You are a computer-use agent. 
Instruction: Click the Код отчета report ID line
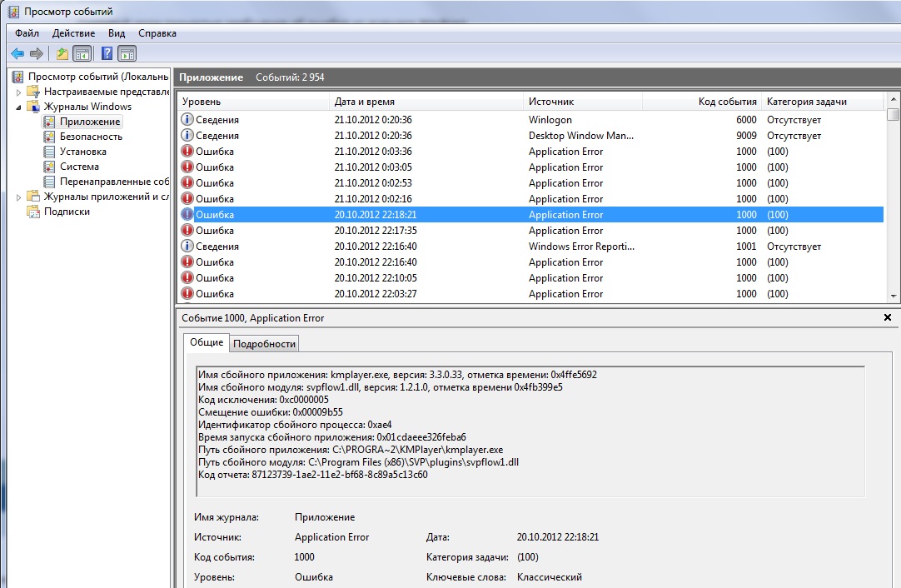tap(313, 475)
